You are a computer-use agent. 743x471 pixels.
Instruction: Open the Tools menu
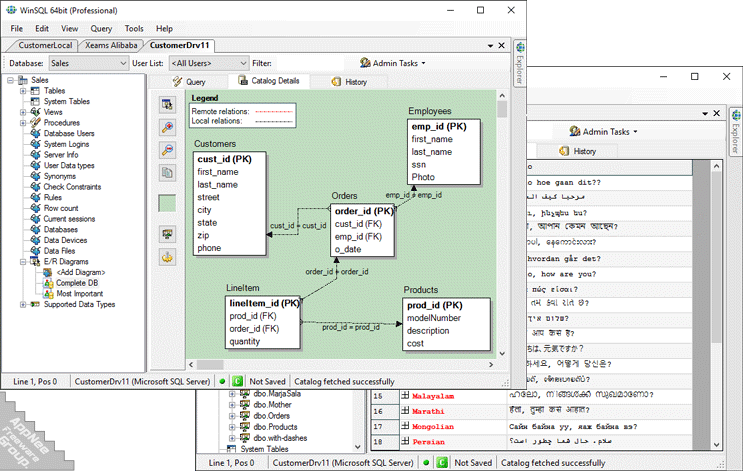[x=134, y=28]
